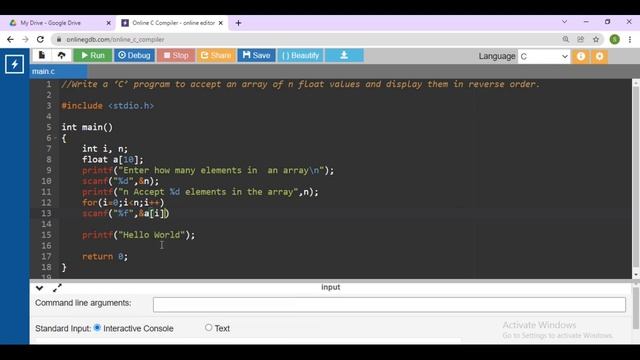Click the for loop on line 12
The image size is (640, 360).
click(x=123, y=202)
